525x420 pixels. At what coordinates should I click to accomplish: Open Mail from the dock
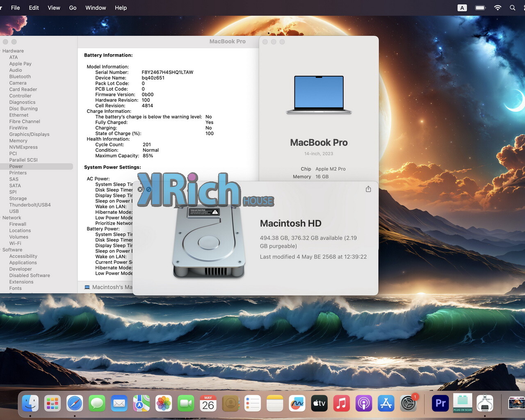click(119, 404)
